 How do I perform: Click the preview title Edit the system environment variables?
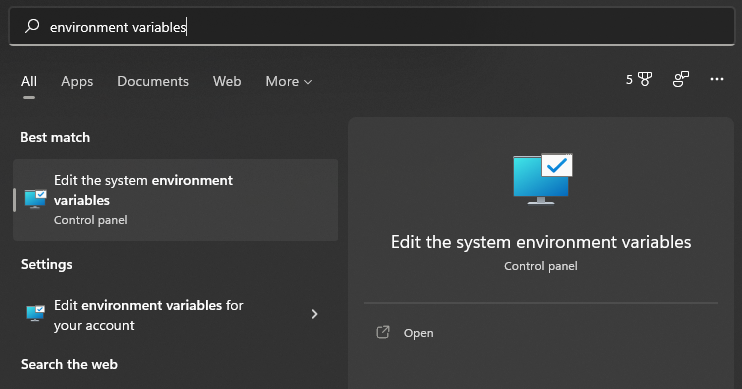tap(541, 242)
